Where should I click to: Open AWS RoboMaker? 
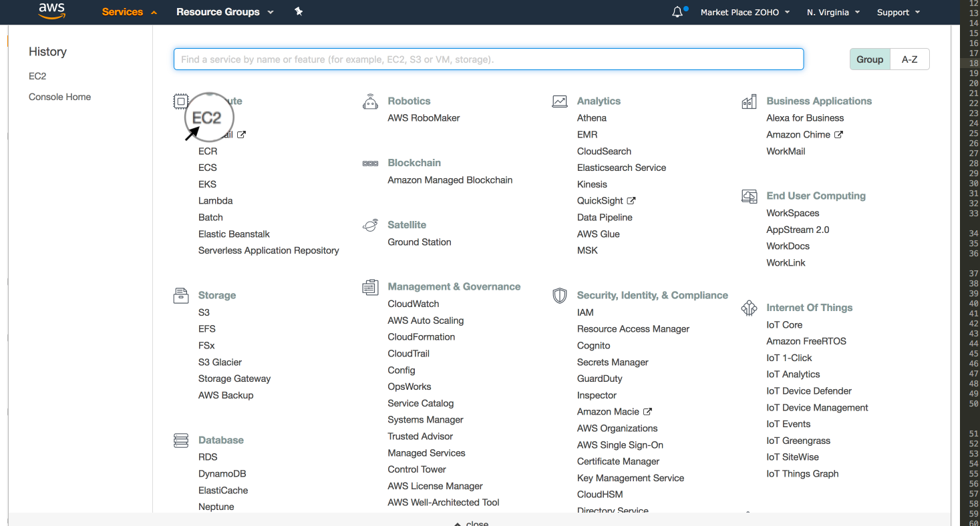tap(424, 118)
